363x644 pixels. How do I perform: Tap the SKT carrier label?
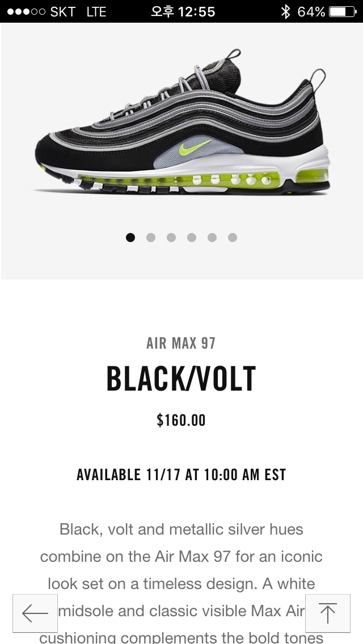pyautogui.click(x=62, y=11)
